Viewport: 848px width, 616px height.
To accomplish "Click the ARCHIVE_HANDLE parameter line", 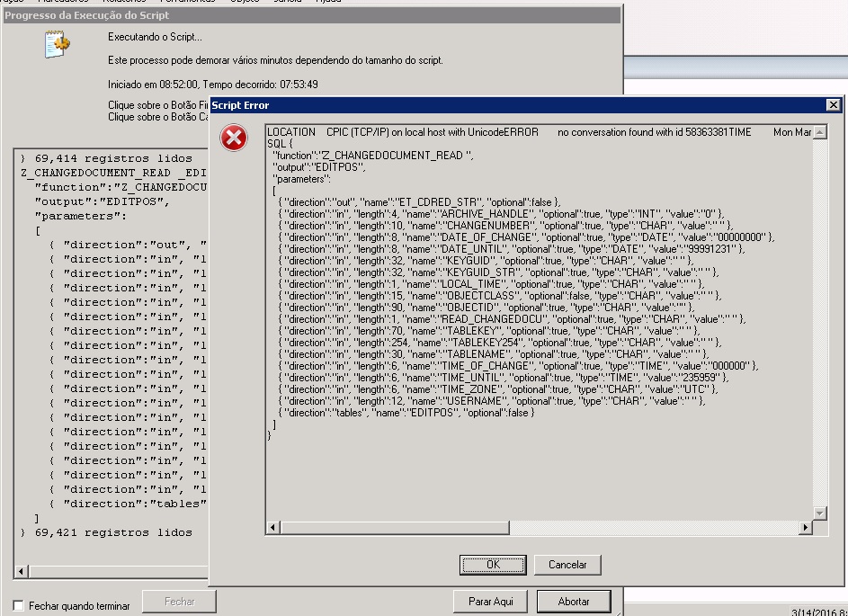I will click(x=501, y=214).
